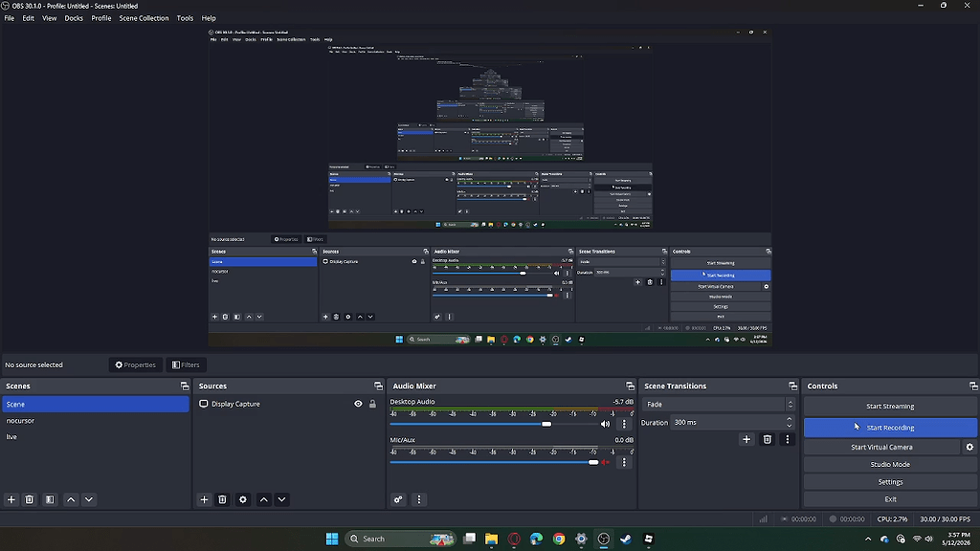Viewport: 980px width, 551px height.
Task: Pop out the Sources dock
Action: coord(378,386)
